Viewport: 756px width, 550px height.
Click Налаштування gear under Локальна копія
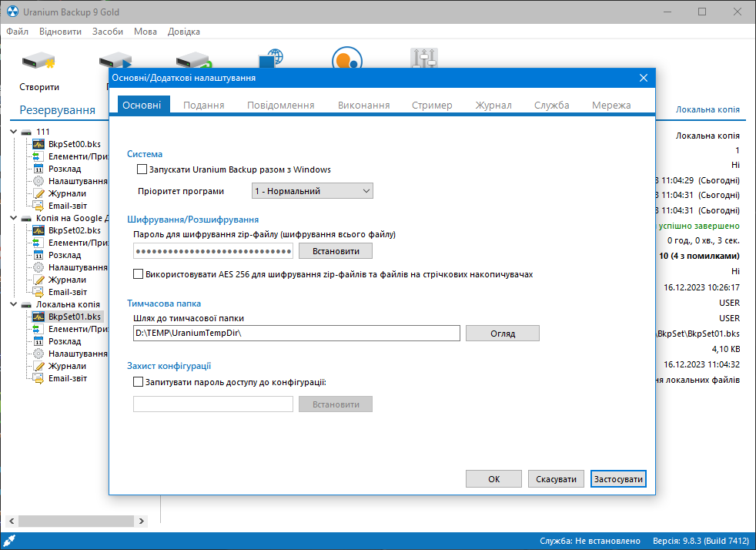(x=38, y=354)
